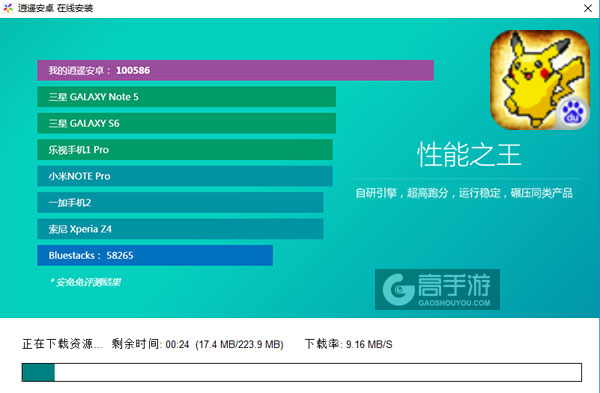Click the 剩余时间 00:24 readout

point(150,344)
